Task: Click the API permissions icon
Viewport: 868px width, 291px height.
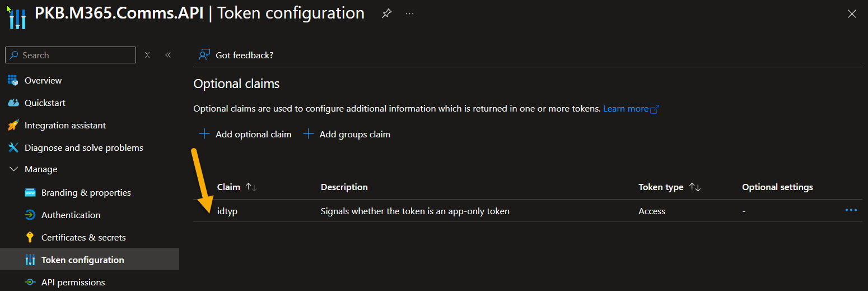Action: pyautogui.click(x=30, y=282)
